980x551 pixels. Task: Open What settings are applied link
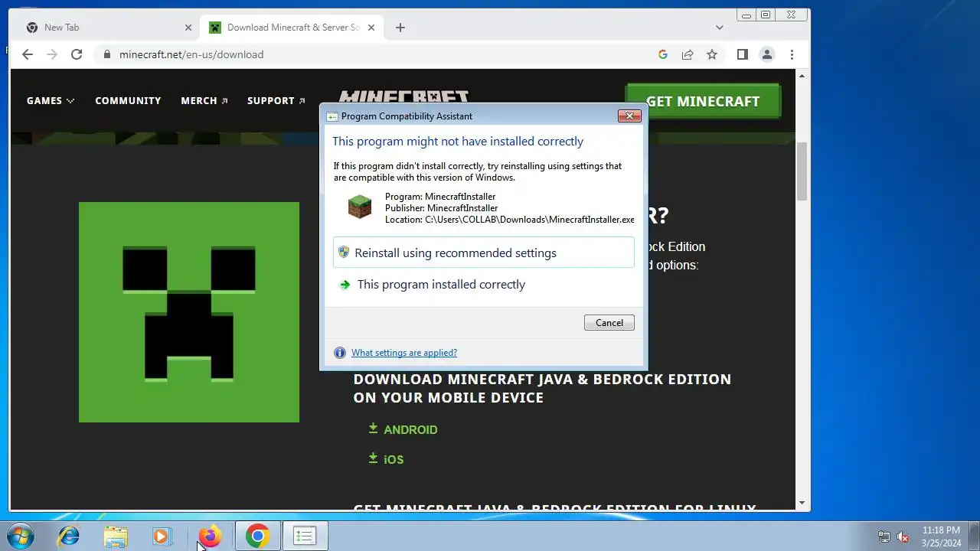pyautogui.click(x=404, y=353)
